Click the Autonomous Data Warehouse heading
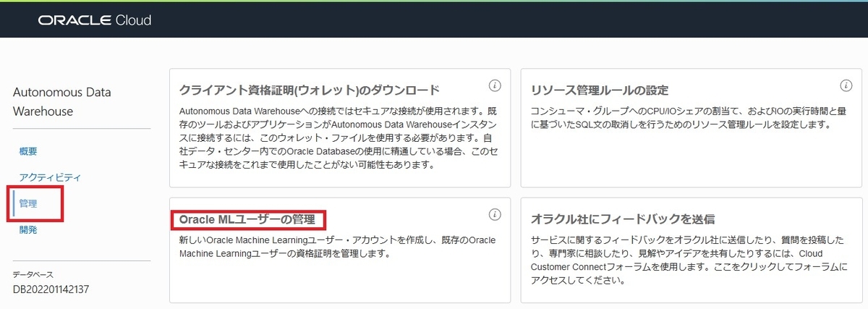 coord(61,102)
